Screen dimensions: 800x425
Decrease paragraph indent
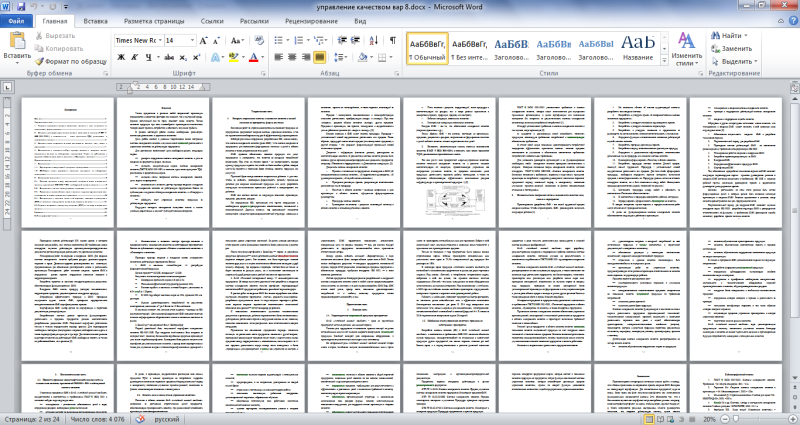342,40
